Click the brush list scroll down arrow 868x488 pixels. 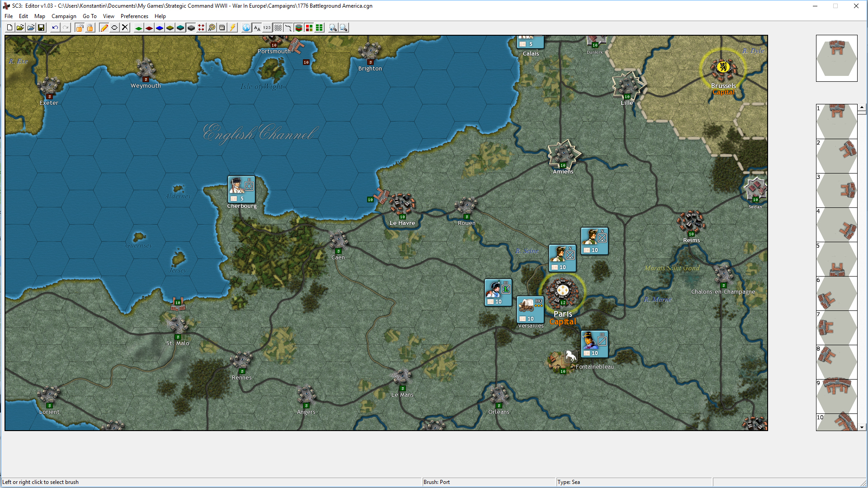(862, 427)
